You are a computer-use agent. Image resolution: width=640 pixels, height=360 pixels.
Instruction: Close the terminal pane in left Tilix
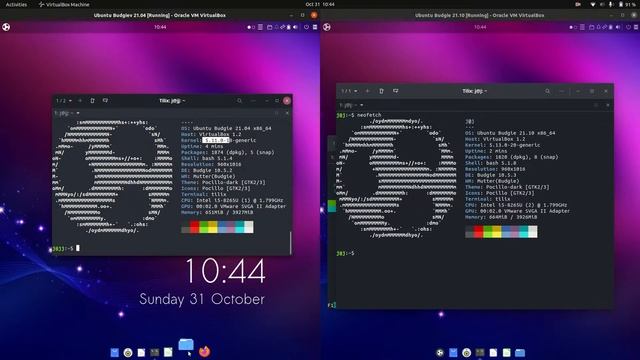coord(287,113)
